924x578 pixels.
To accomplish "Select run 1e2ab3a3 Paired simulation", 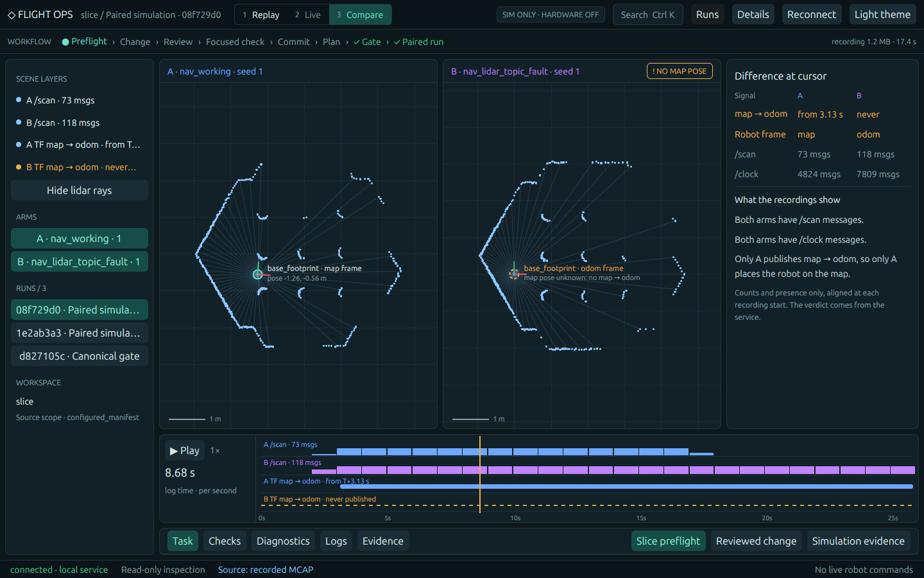I will pyautogui.click(x=80, y=333).
